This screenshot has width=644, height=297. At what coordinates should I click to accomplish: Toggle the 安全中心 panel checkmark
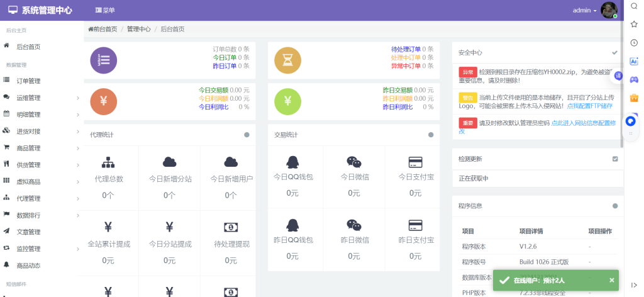pos(615,53)
